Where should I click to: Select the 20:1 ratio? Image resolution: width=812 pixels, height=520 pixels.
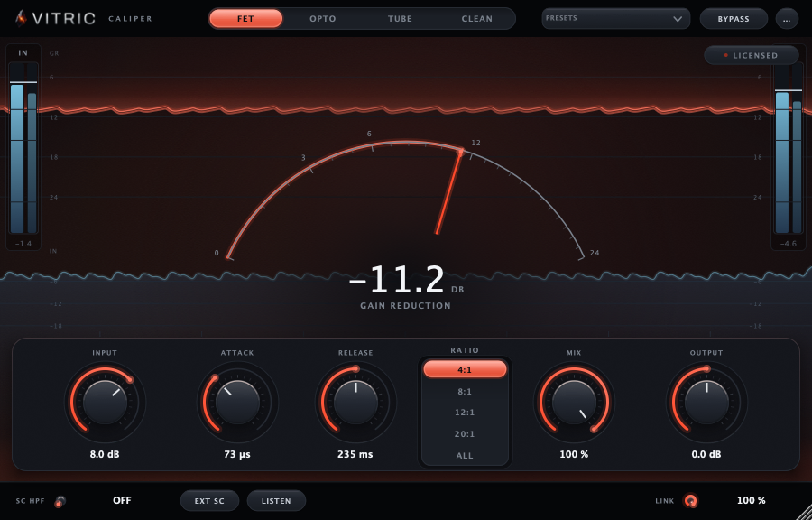(465, 434)
